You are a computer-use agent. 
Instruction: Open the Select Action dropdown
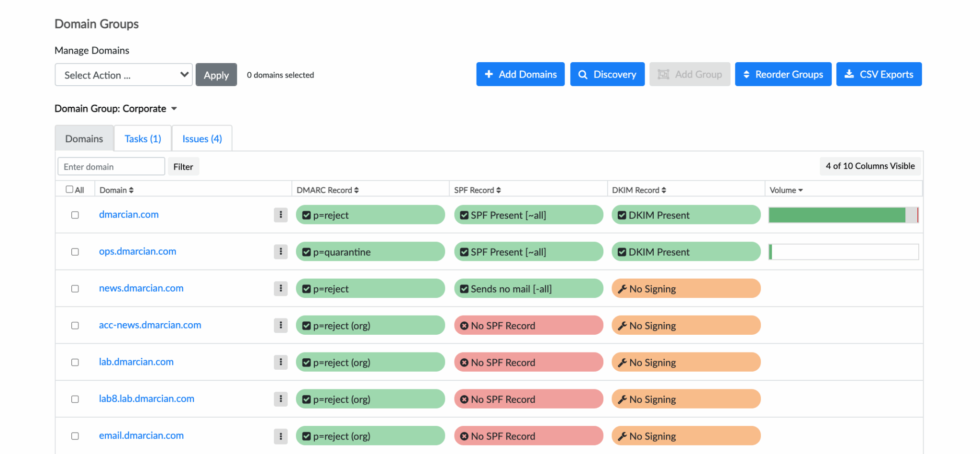[123, 75]
